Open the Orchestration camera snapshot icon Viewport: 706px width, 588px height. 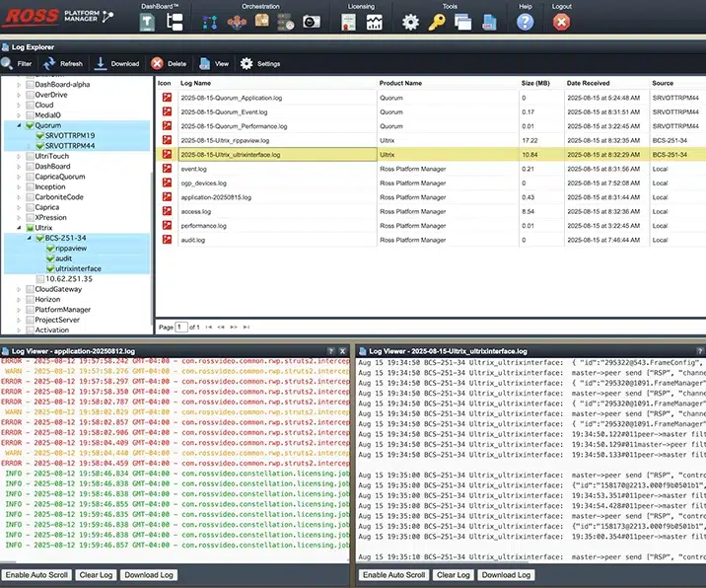312,22
